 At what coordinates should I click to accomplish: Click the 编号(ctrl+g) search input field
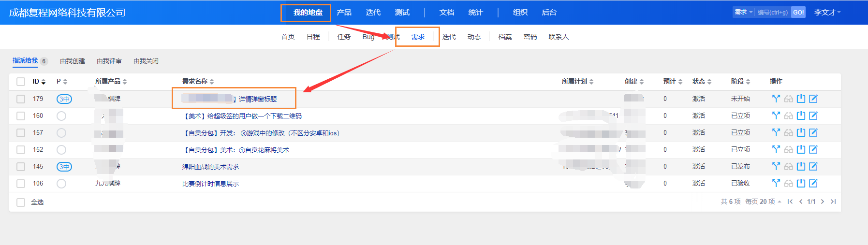773,12
